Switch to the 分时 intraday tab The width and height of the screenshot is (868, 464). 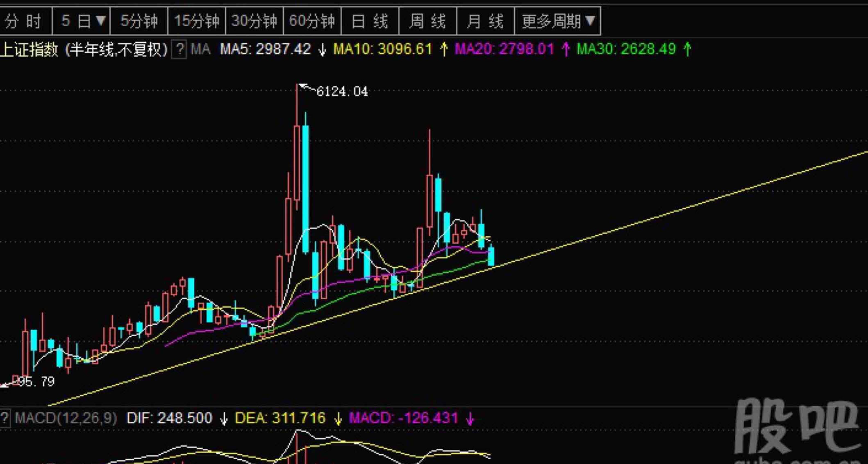click(x=26, y=21)
